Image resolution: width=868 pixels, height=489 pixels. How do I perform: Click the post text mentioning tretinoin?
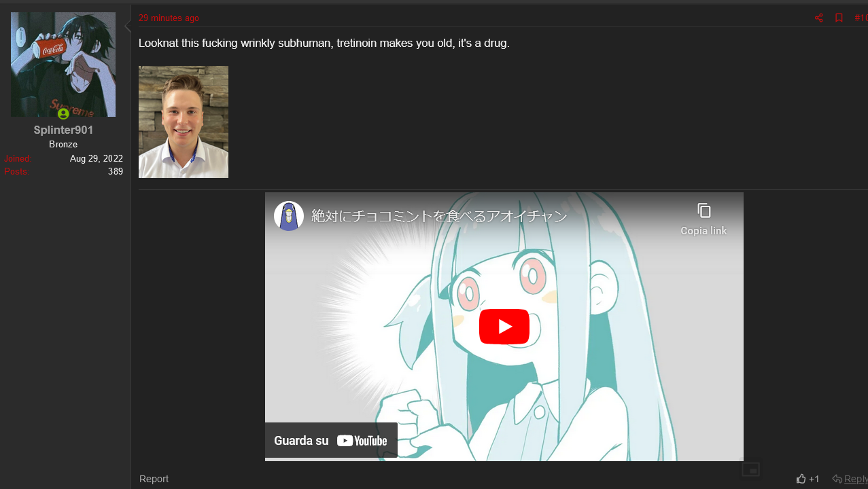click(324, 43)
